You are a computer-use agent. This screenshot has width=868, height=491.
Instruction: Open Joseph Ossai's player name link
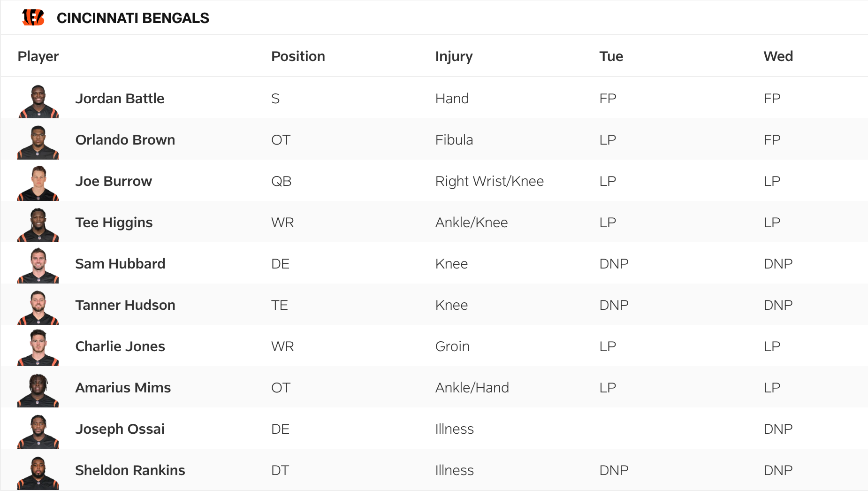120,429
